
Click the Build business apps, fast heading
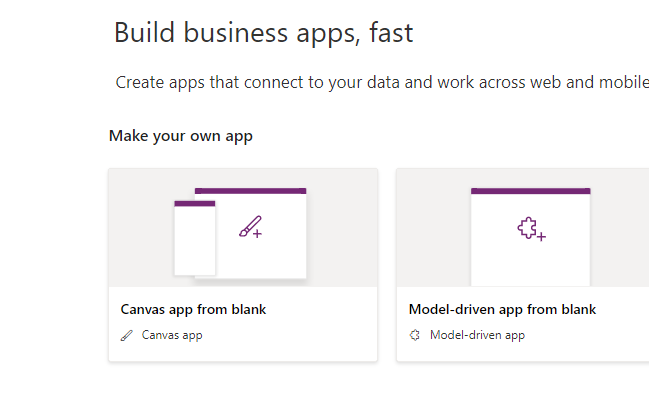264,33
